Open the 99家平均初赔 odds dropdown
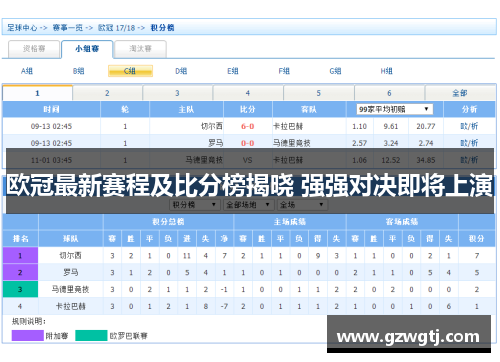This screenshot has height=362, width=500. point(395,109)
